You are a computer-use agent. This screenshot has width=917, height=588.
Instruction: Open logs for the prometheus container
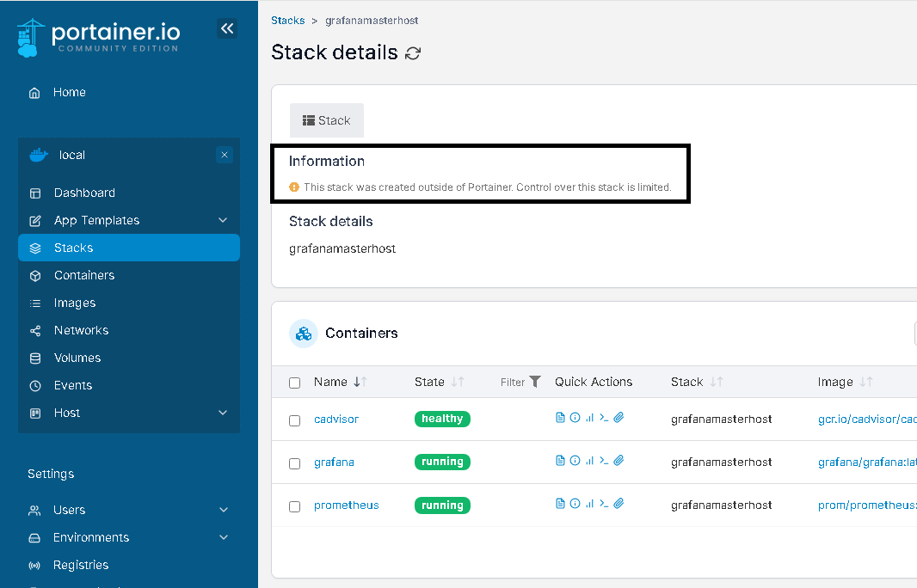(560, 503)
